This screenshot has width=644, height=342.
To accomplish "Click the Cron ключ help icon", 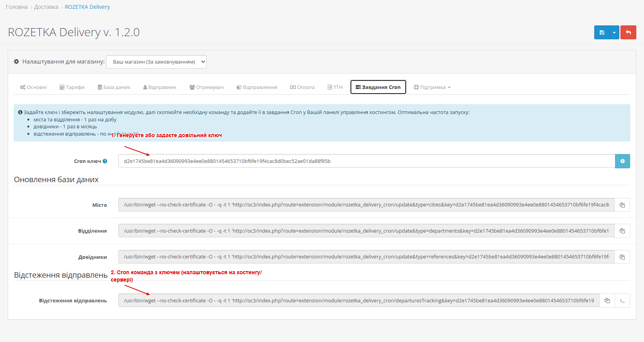I will tap(105, 161).
